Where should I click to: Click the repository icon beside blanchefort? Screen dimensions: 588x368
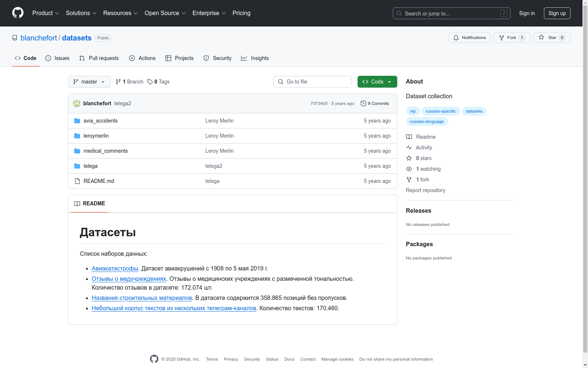point(15,38)
